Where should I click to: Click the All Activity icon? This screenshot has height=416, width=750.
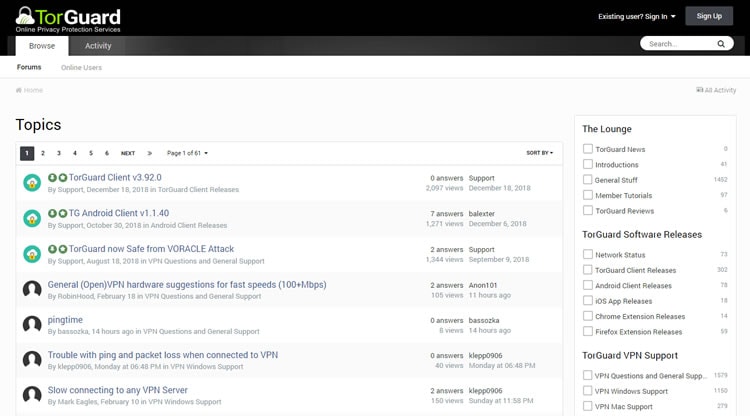[699, 90]
